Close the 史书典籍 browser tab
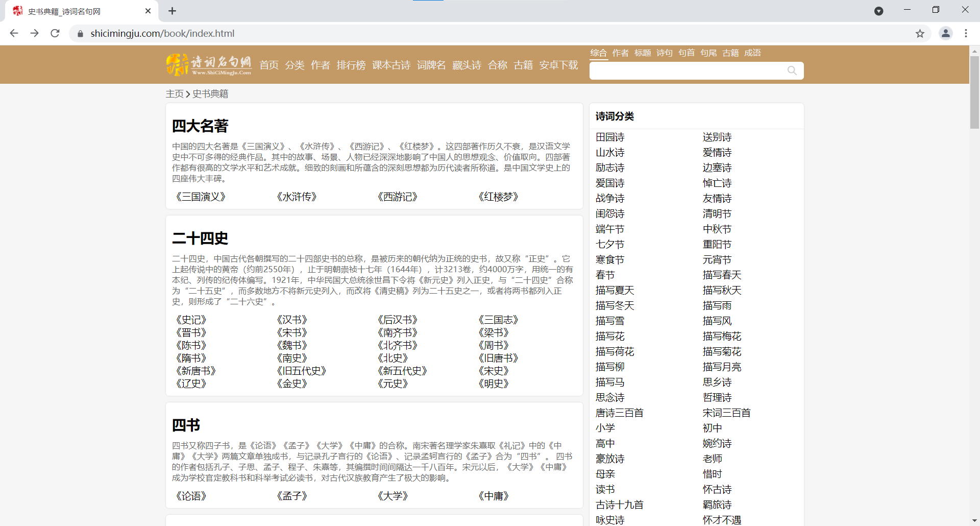 [148, 11]
